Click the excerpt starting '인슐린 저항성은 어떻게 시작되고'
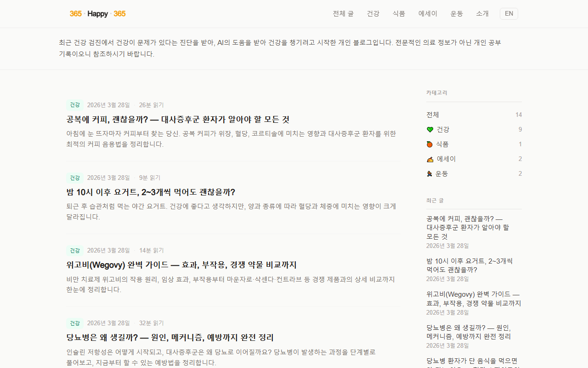Viewport: 588px width, 368px height. click(x=221, y=357)
